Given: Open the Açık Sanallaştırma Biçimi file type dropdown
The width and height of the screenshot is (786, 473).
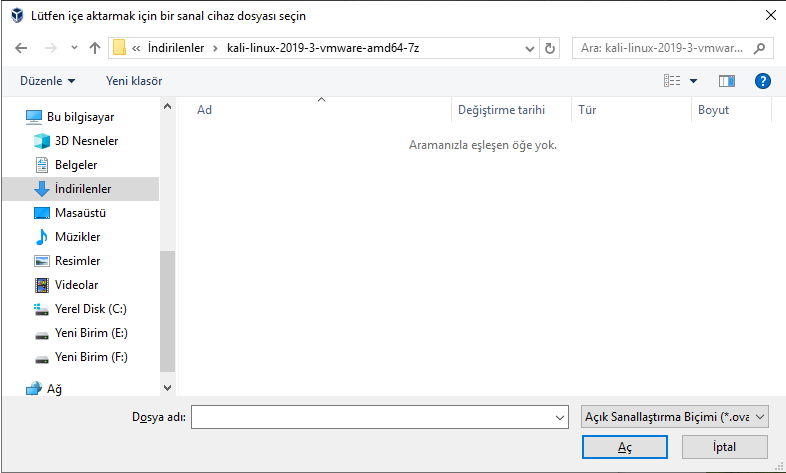Looking at the screenshot, I should click(x=675, y=417).
